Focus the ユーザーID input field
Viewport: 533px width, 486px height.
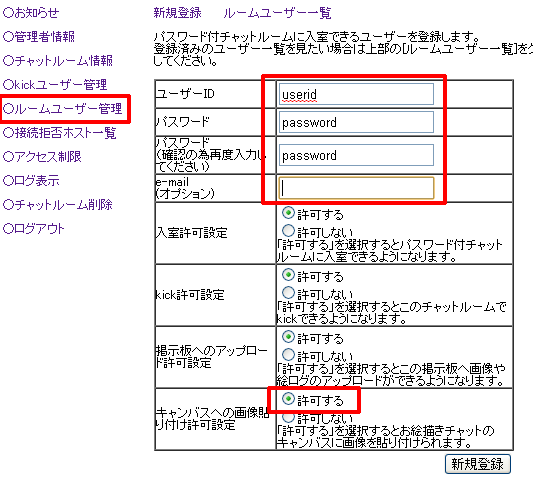pyautogui.click(x=356, y=94)
